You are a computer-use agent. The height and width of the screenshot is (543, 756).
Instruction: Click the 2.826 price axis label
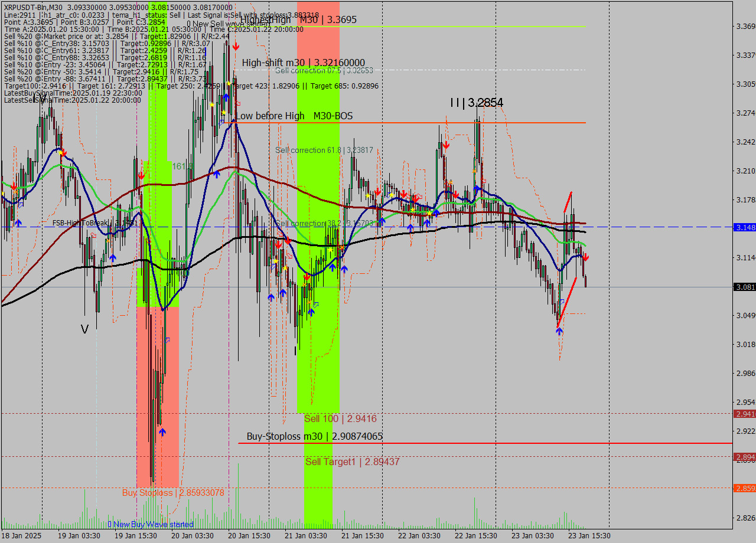tap(745, 518)
